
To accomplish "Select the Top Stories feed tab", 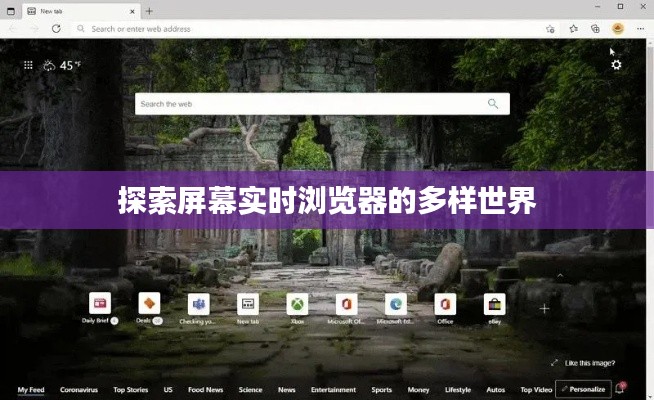I will (x=131, y=390).
